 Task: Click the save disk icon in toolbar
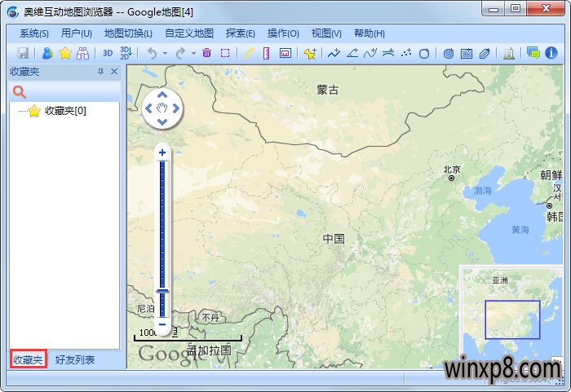click(23, 53)
